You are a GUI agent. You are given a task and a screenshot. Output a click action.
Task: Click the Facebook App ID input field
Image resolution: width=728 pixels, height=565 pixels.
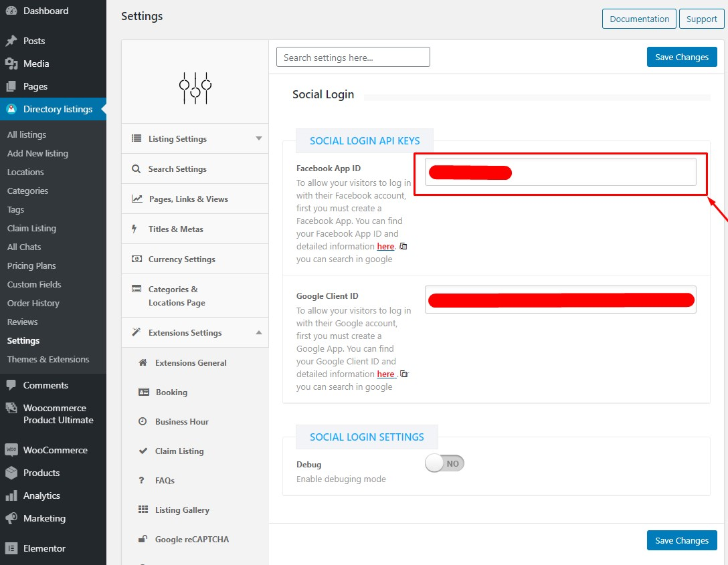click(561, 172)
